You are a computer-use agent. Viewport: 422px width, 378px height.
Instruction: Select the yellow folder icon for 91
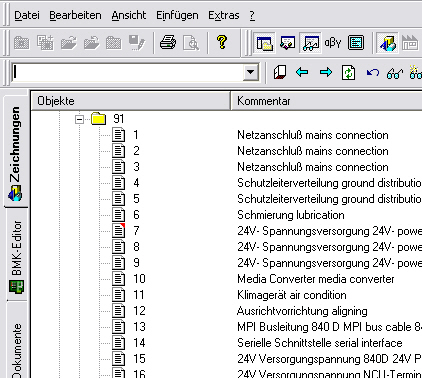[x=99, y=119]
